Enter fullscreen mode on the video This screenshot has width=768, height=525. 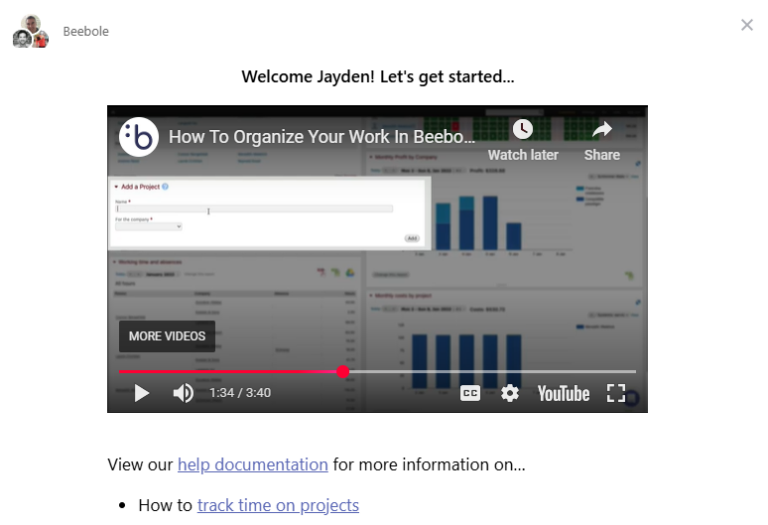tap(616, 393)
